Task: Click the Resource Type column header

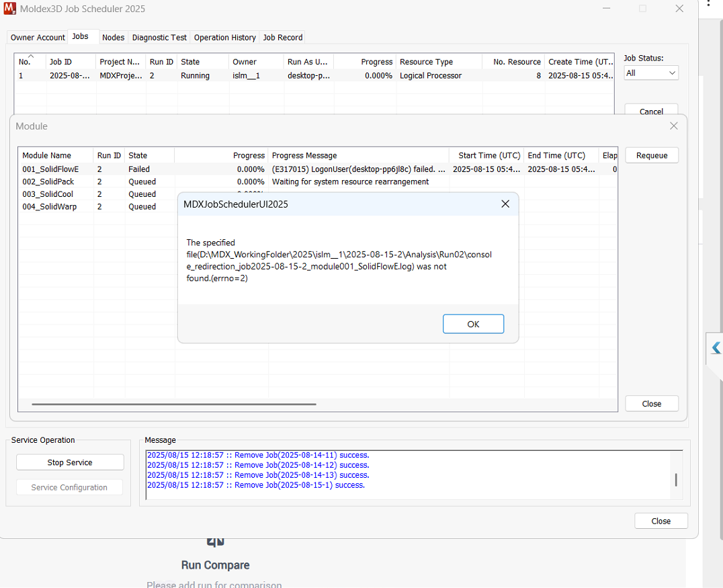Action: (x=439, y=62)
